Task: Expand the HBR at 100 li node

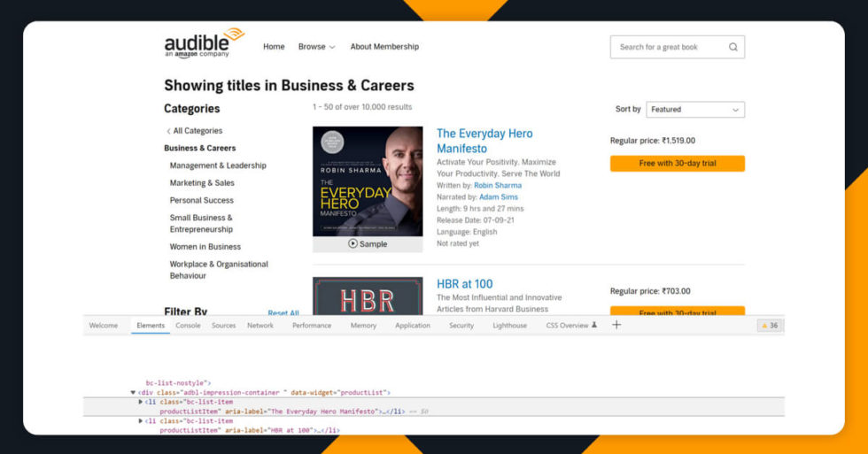Action: 141,421
